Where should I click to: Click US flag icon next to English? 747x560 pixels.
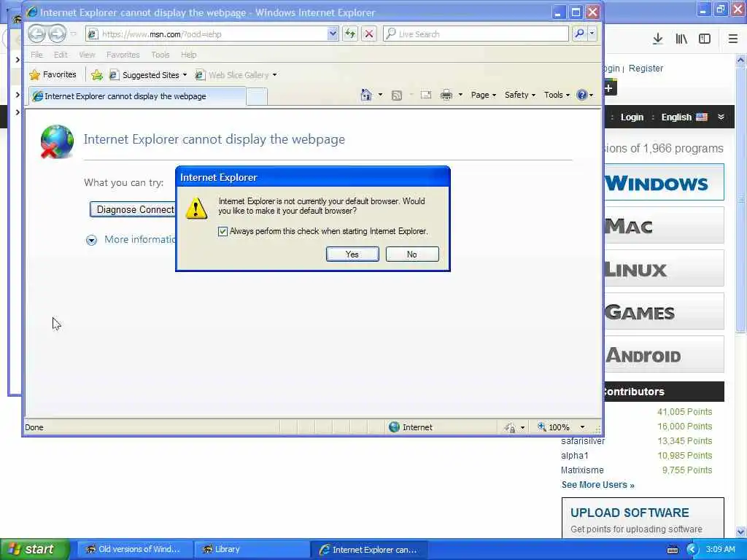click(x=702, y=117)
